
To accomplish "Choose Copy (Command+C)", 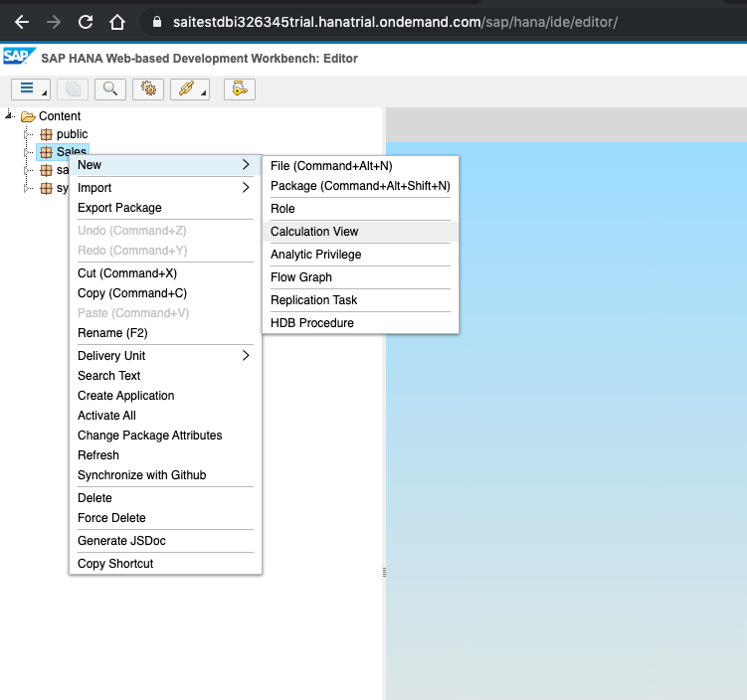I will pyautogui.click(x=165, y=293).
